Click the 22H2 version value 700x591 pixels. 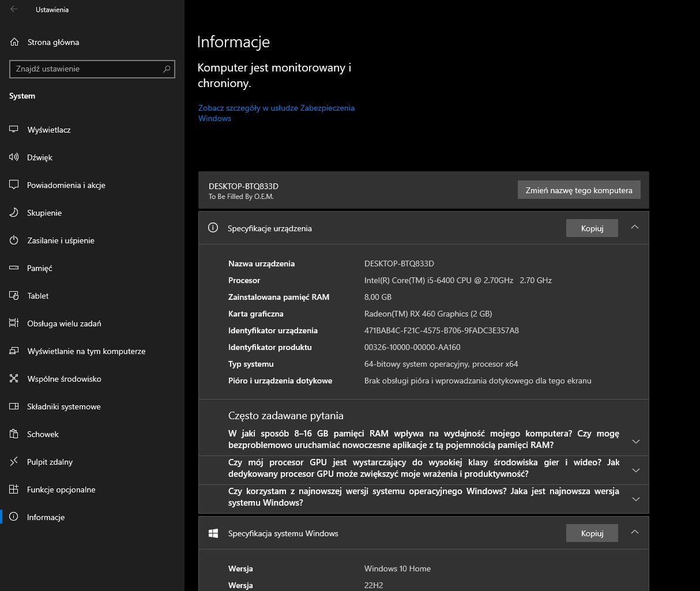374,585
